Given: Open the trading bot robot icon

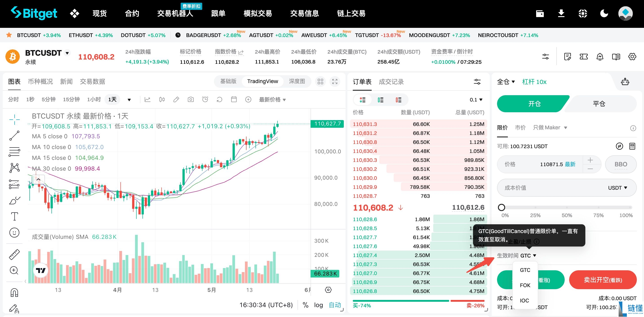Looking at the screenshot, I should click(x=625, y=82).
